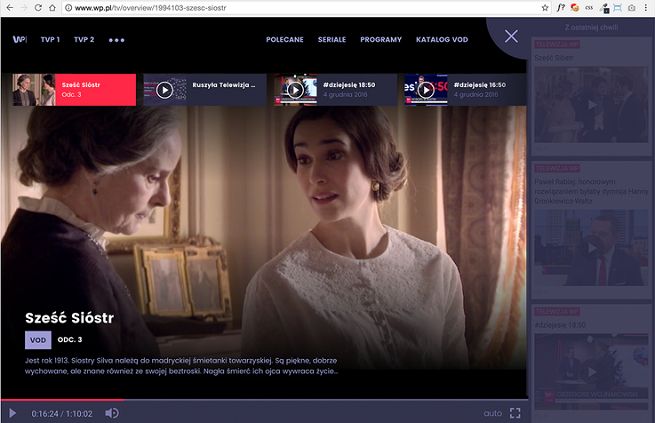Click the Z ostatniej chwili heading
The width and height of the screenshot is (655, 423).
click(x=591, y=28)
